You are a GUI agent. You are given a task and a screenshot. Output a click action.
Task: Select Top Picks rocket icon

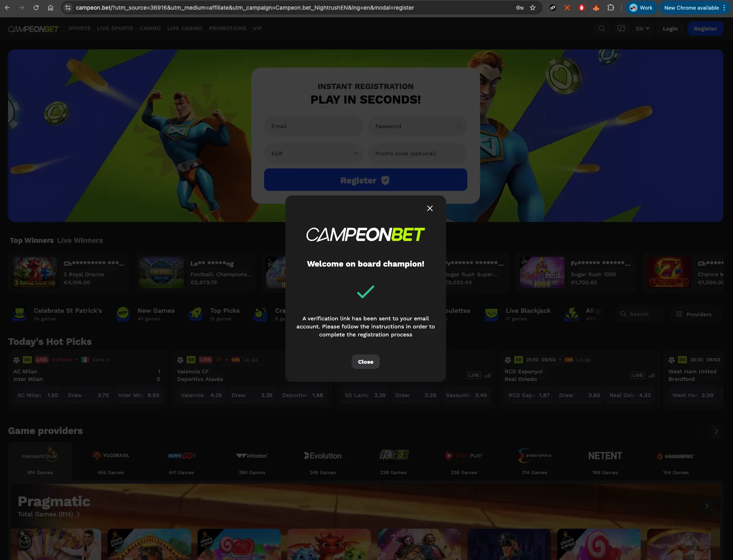click(x=195, y=314)
